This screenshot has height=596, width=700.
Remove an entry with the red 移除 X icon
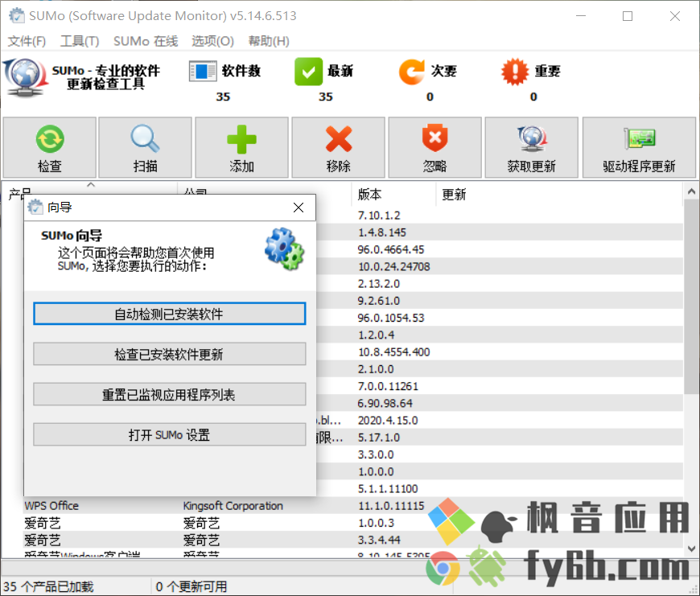(339, 139)
